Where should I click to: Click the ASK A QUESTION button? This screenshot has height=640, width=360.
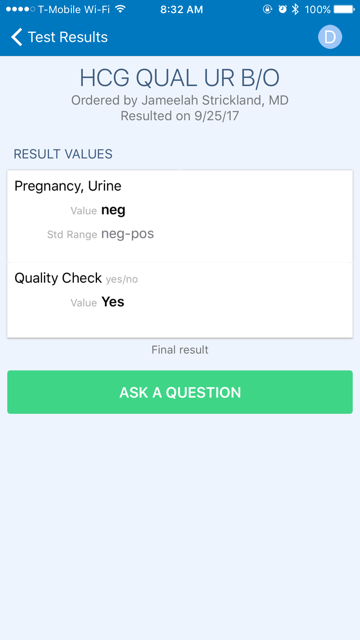pyautogui.click(x=180, y=392)
